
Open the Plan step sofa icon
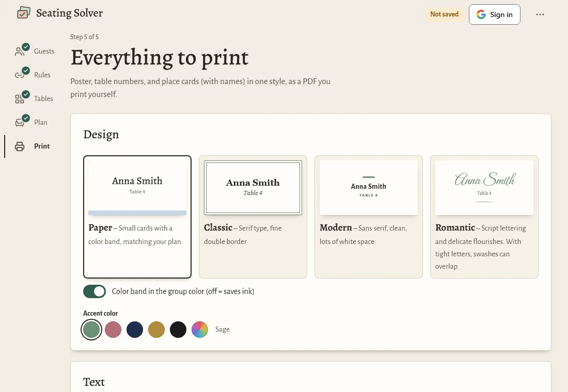pyautogui.click(x=20, y=122)
